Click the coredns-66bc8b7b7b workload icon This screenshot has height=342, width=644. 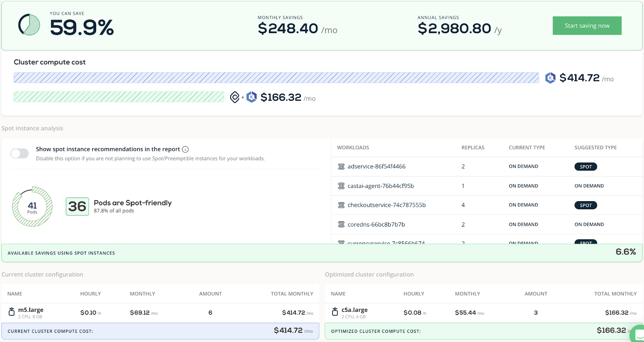[x=341, y=225]
